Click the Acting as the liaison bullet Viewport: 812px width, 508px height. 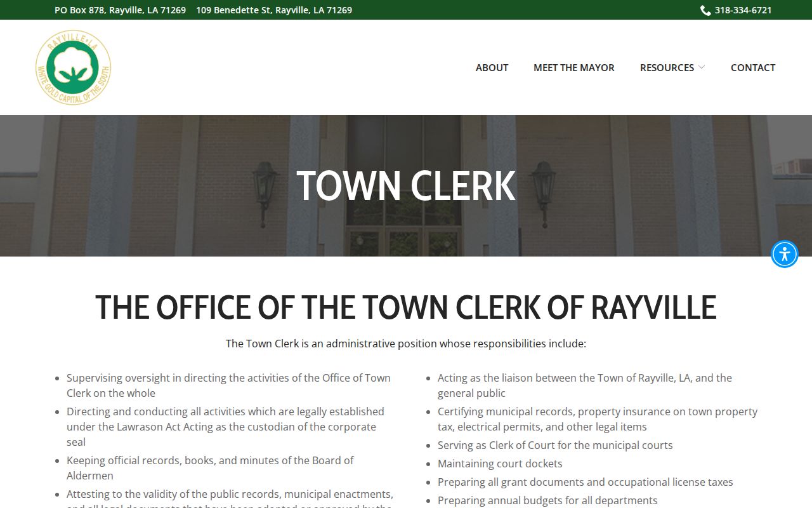584,385
